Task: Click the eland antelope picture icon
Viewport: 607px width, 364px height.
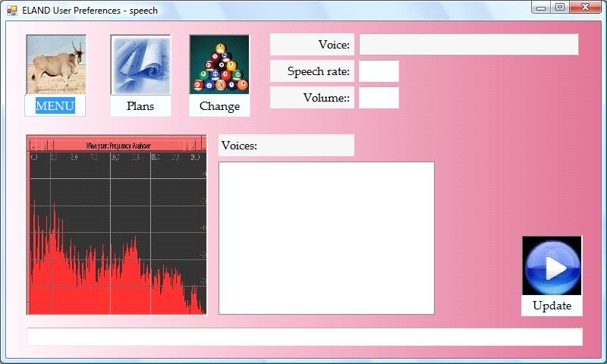Action: click(55, 64)
